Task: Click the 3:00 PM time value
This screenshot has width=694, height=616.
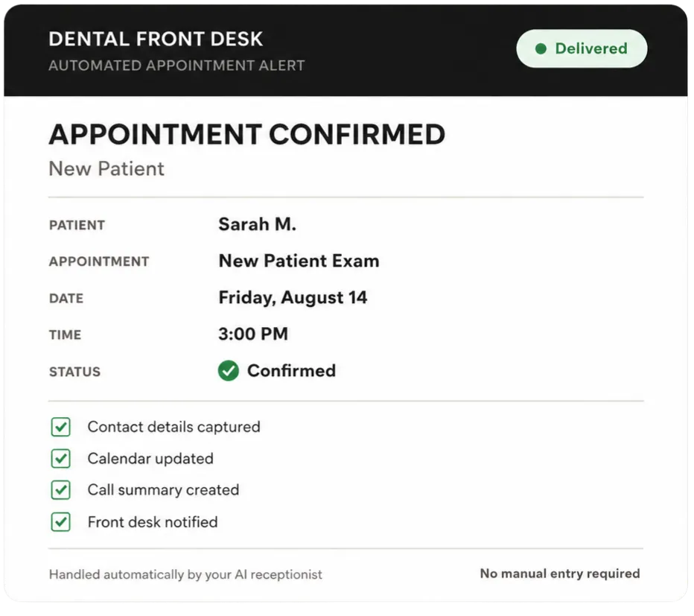Action: 253,334
